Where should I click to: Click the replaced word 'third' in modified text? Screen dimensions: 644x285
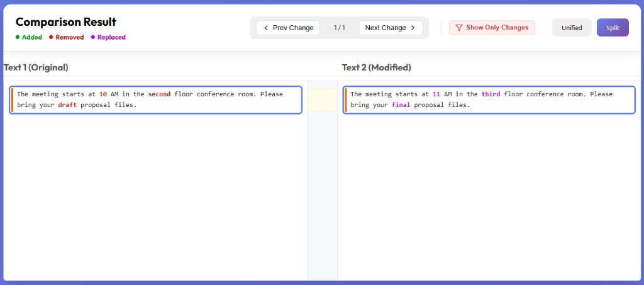coord(491,94)
